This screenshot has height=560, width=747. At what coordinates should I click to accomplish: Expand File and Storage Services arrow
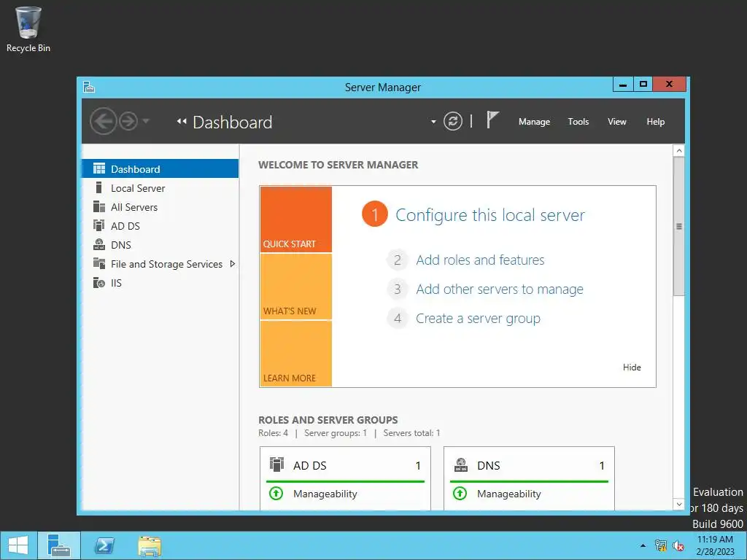[x=233, y=264]
